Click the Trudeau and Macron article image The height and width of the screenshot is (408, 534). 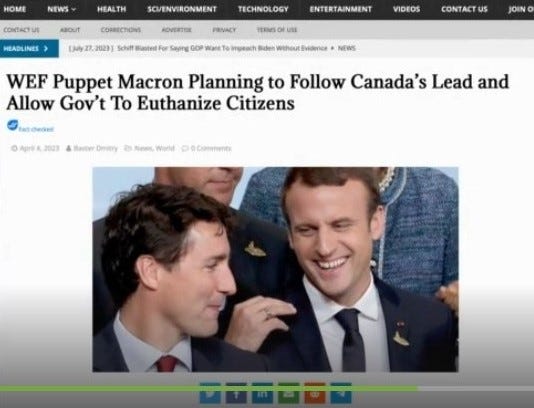[x=276, y=269]
